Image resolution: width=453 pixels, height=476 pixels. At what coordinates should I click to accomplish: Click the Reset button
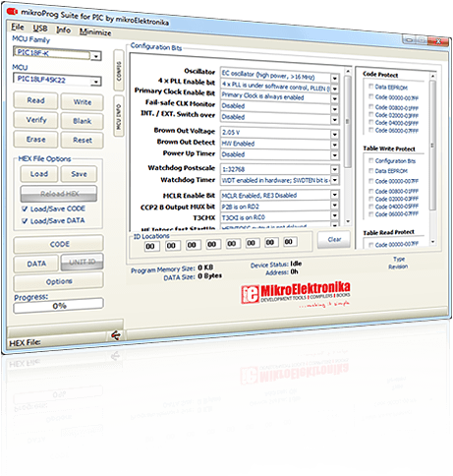83,141
